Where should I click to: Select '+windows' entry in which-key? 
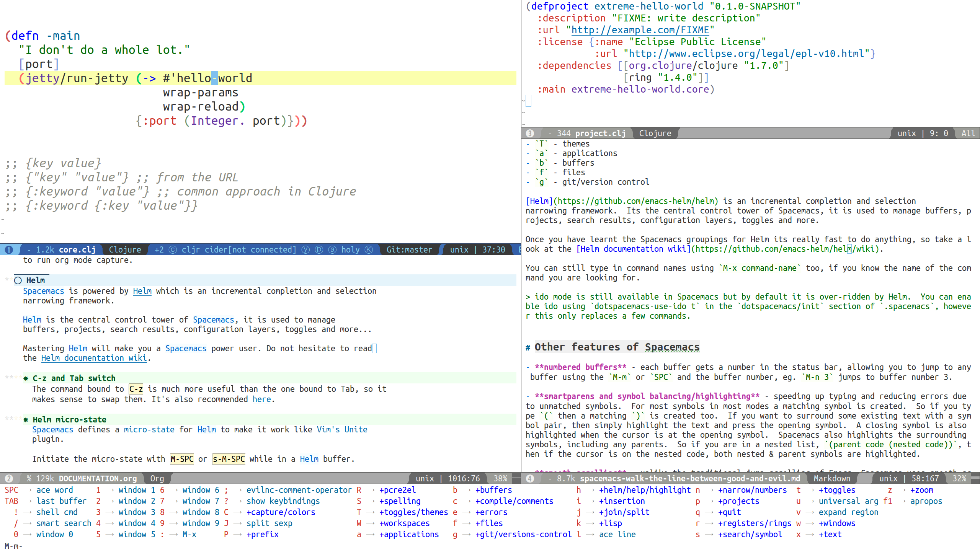(837, 523)
